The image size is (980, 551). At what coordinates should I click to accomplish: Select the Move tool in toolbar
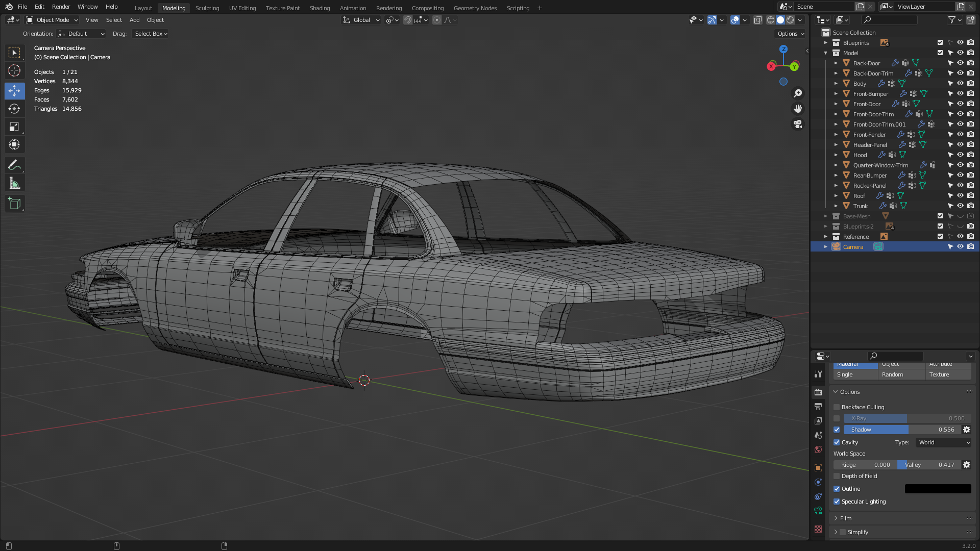pyautogui.click(x=14, y=91)
